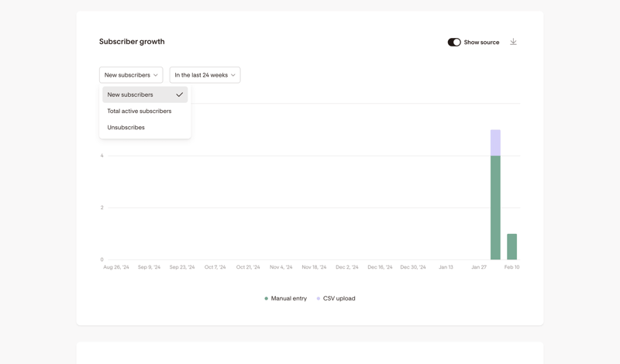Pick the Unsubscribes option
Screen dimensions: 620x364
click(x=145, y=127)
